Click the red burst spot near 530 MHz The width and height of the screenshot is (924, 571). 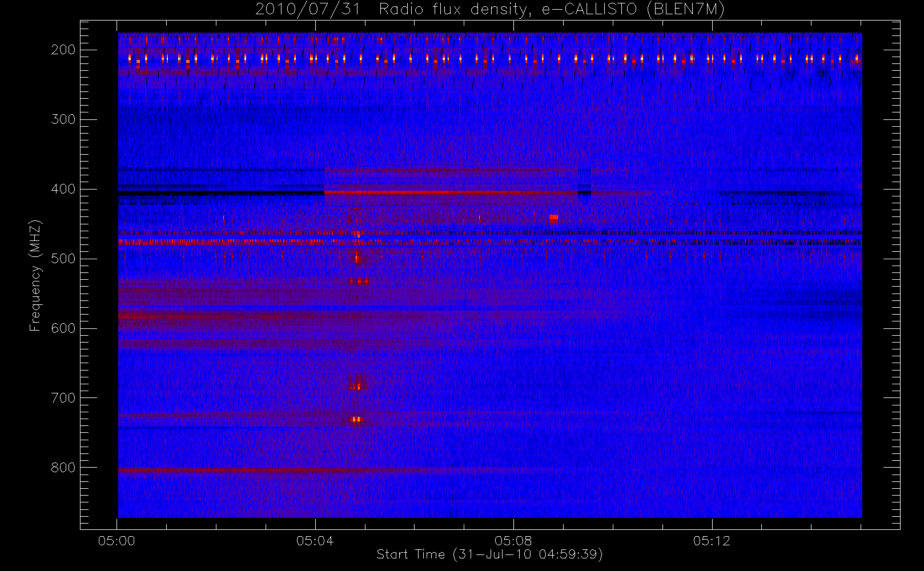click(359, 281)
